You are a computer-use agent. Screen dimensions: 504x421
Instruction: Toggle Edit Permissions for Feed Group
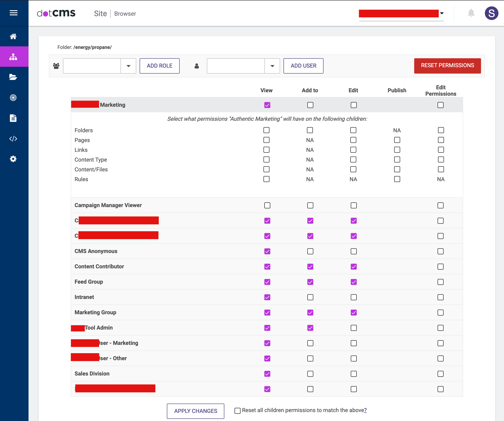440,282
